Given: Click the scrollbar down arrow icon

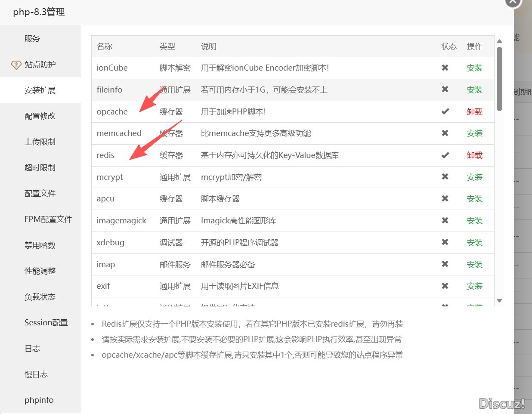Looking at the screenshot, I should (x=499, y=301).
